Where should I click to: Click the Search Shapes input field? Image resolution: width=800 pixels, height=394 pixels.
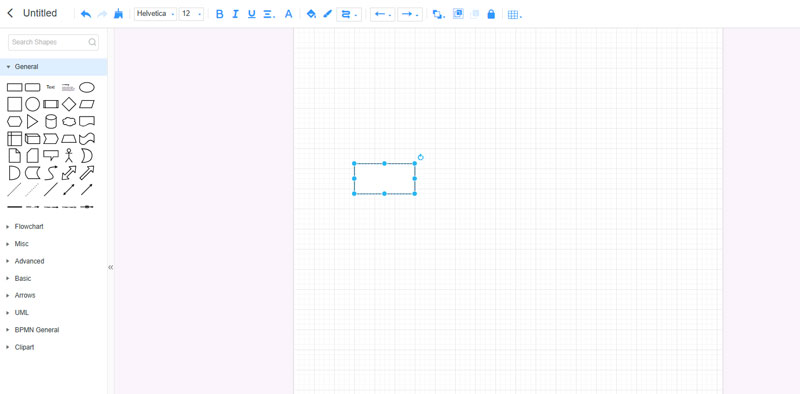[54, 42]
